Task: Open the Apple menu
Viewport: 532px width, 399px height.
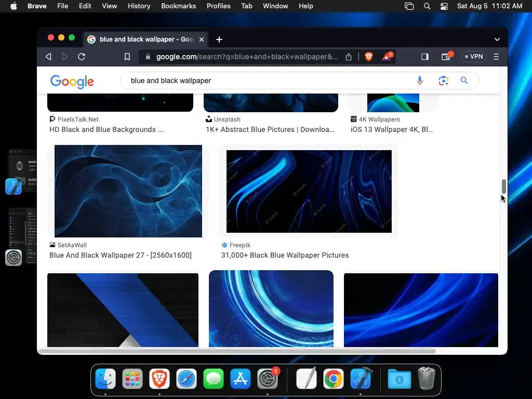Action: [x=14, y=6]
